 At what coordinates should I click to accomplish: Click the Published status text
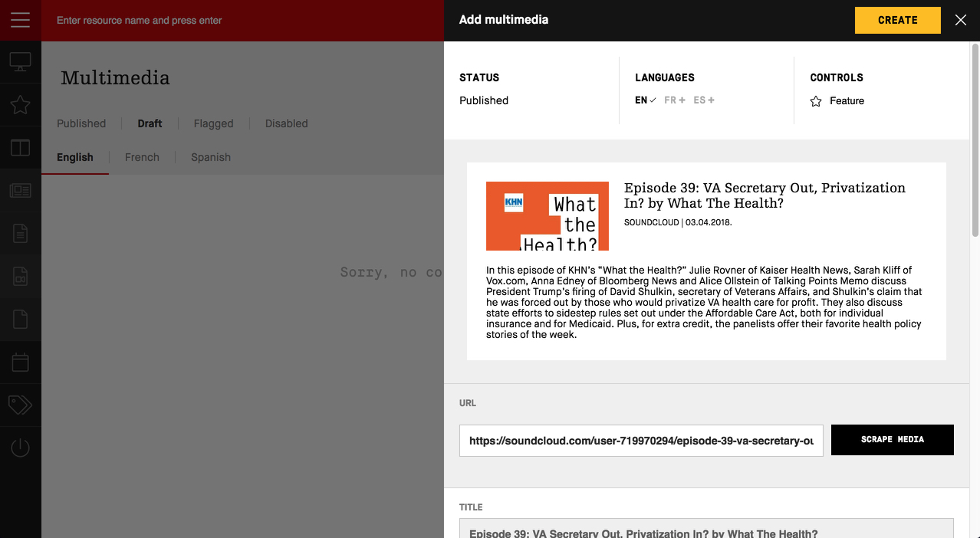[x=484, y=100]
